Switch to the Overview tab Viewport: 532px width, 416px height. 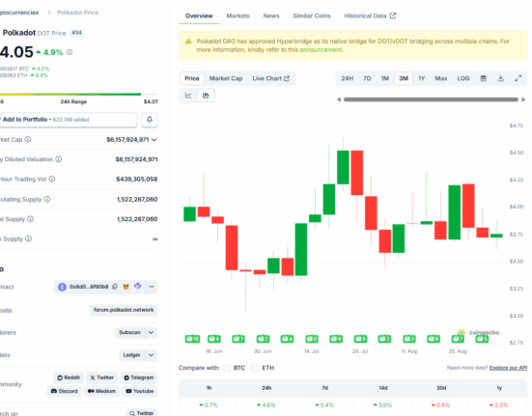(x=199, y=15)
